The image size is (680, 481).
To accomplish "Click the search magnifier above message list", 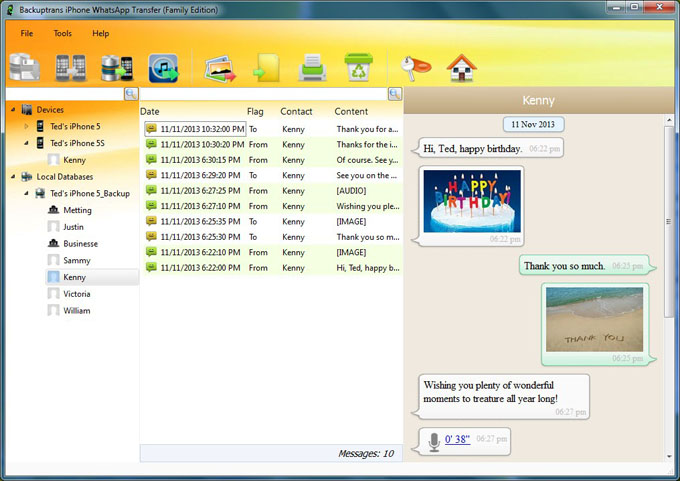I will pyautogui.click(x=395, y=94).
